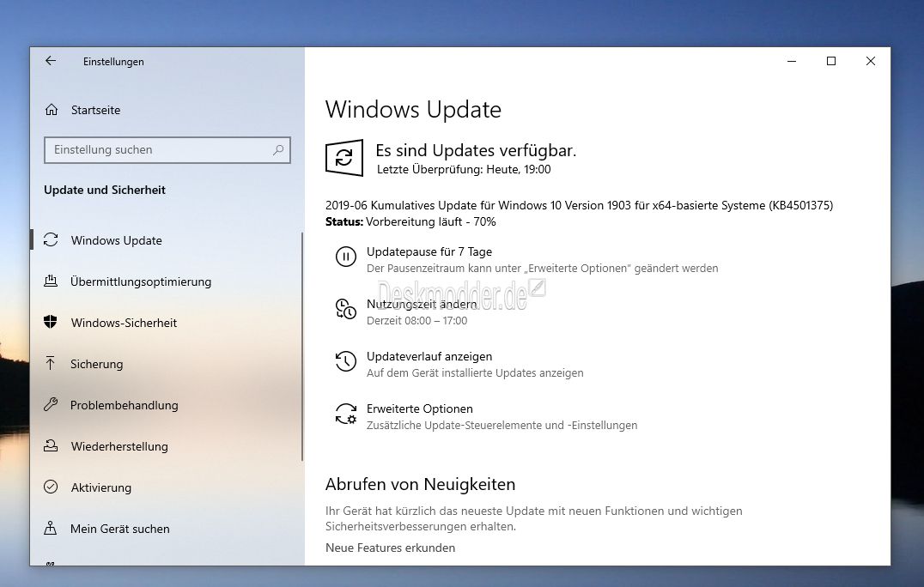Image resolution: width=924 pixels, height=587 pixels.
Task: Select Mein Gerät suchen
Action: click(120, 529)
